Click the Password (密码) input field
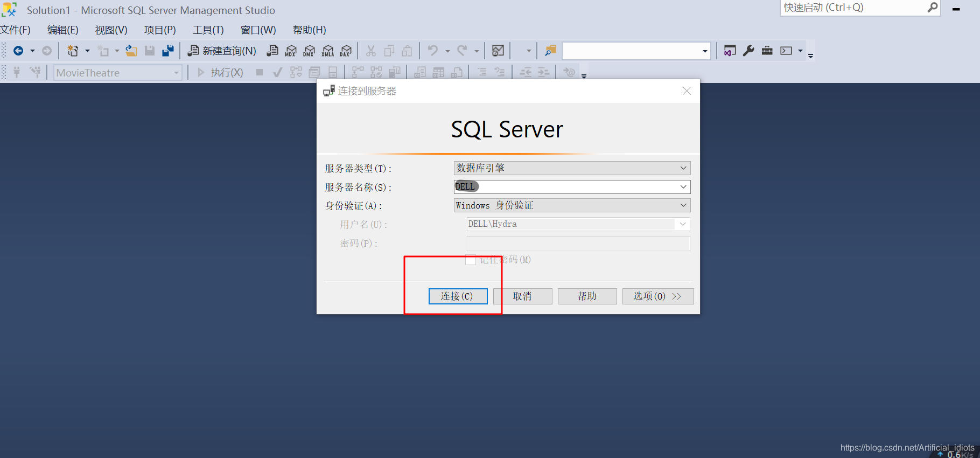This screenshot has width=980, height=458. (578, 244)
